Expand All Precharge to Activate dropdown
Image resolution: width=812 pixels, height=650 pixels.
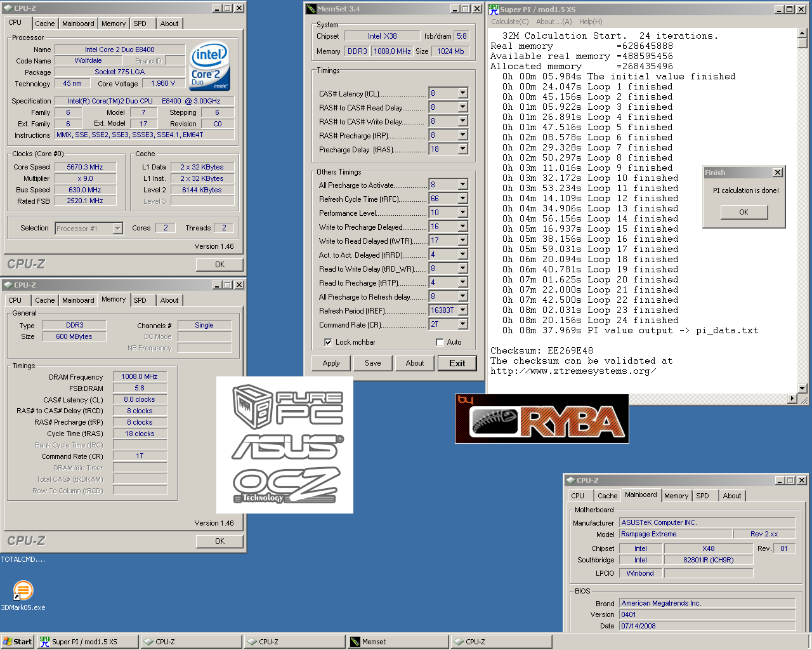[462, 185]
